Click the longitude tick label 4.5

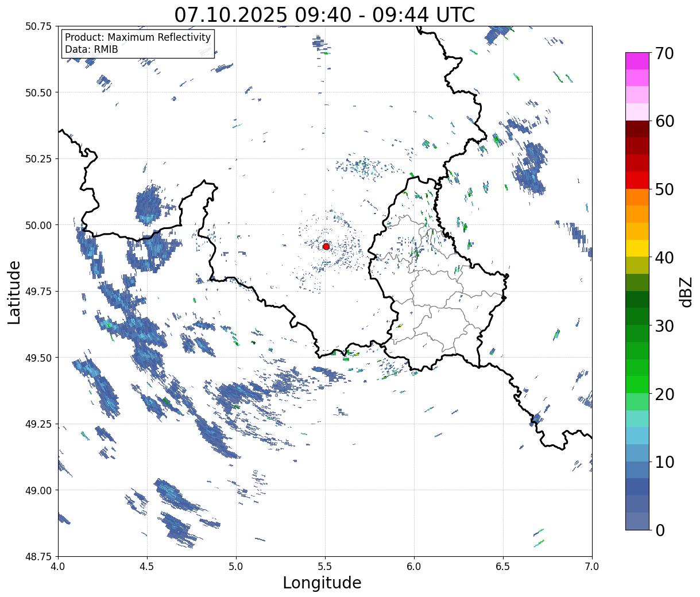pos(147,567)
